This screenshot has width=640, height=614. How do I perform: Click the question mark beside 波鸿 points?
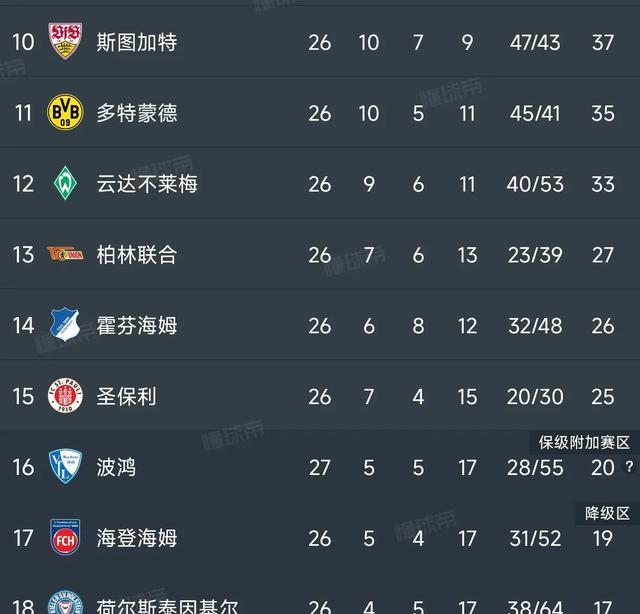click(629, 467)
